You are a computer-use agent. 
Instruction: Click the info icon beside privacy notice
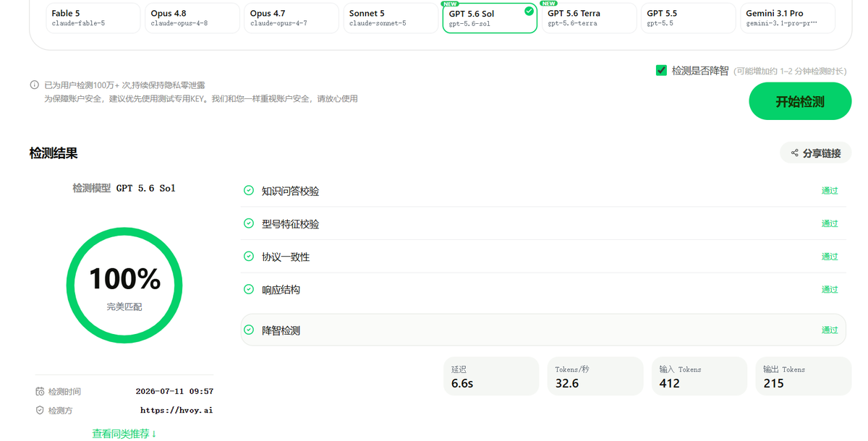[x=34, y=85]
